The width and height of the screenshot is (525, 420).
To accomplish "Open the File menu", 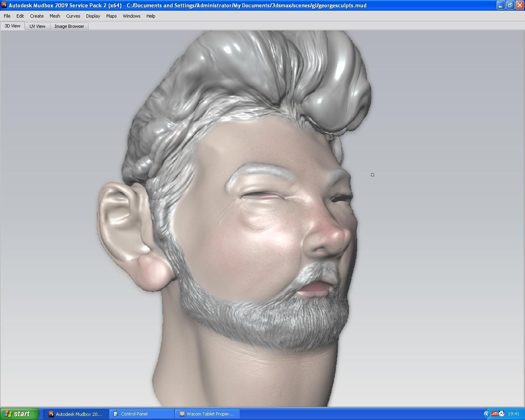I will click(7, 16).
